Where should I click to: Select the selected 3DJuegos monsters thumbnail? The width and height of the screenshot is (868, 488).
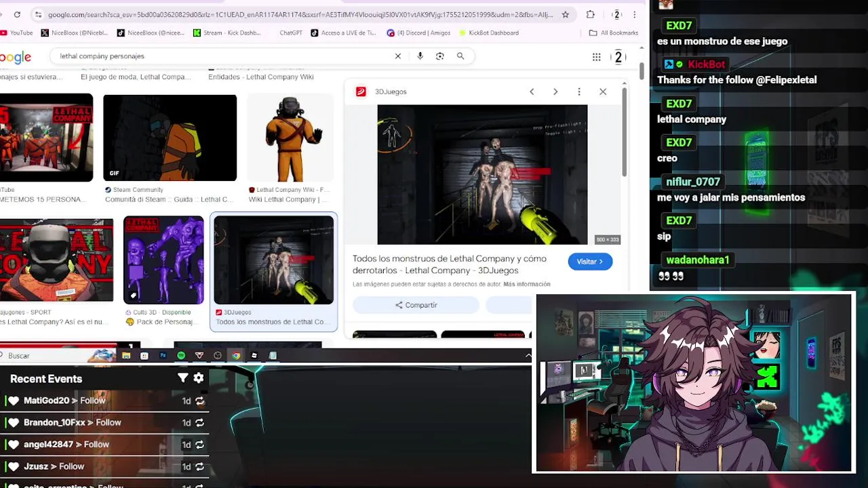(x=274, y=260)
